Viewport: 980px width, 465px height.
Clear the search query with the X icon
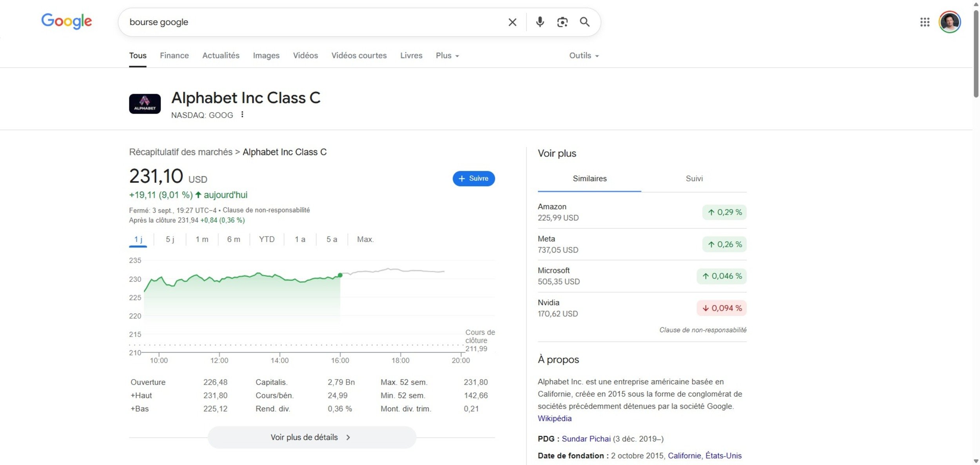[512, 22]
